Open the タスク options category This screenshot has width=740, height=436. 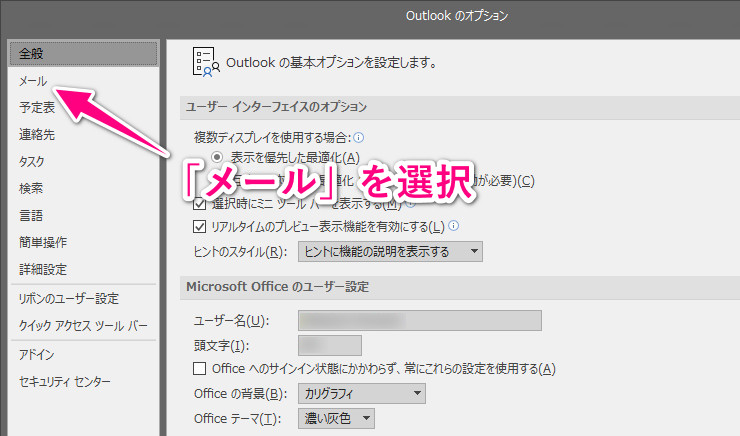click(x=32, y=161)
